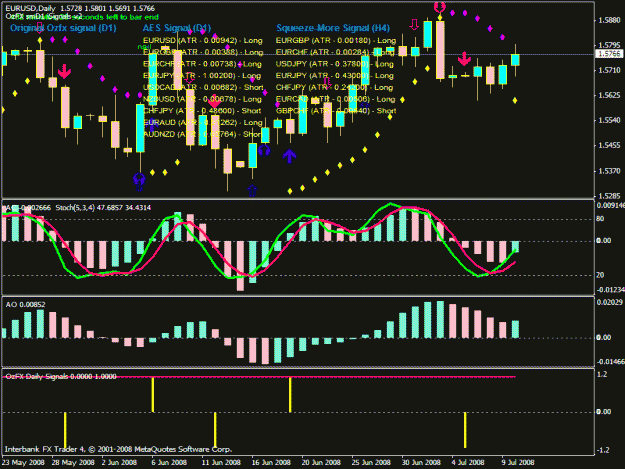Image resolution: width=625 pixels, height=469 pixels.
Task: Click the GBPCHF Short signal row
Action: coord(336,111)
